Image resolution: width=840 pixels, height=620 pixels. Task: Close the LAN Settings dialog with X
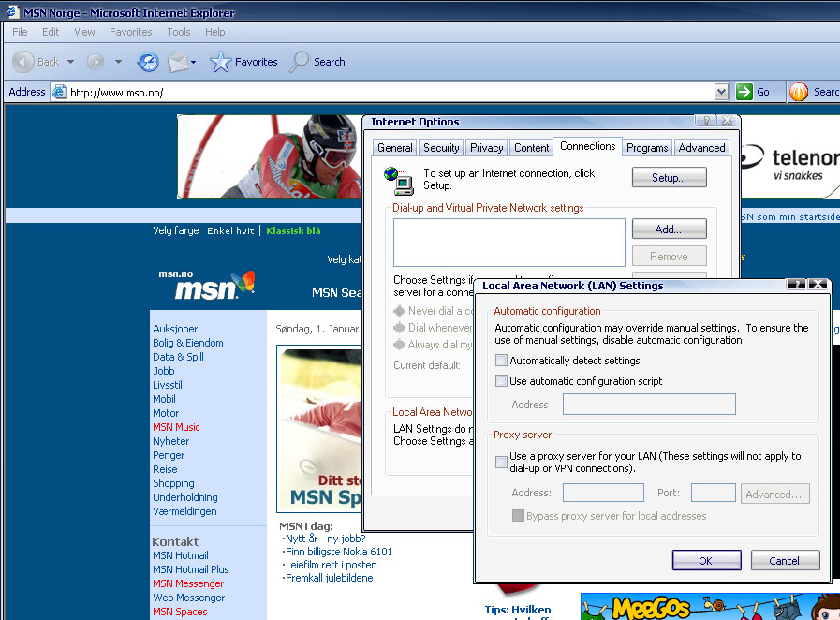point(818,285)
